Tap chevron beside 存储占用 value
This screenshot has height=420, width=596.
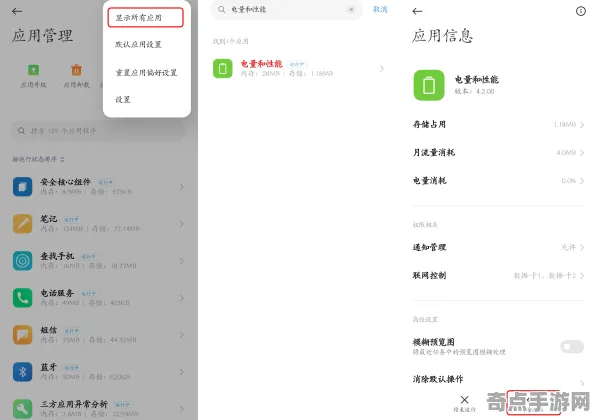(x=582, y=124)
